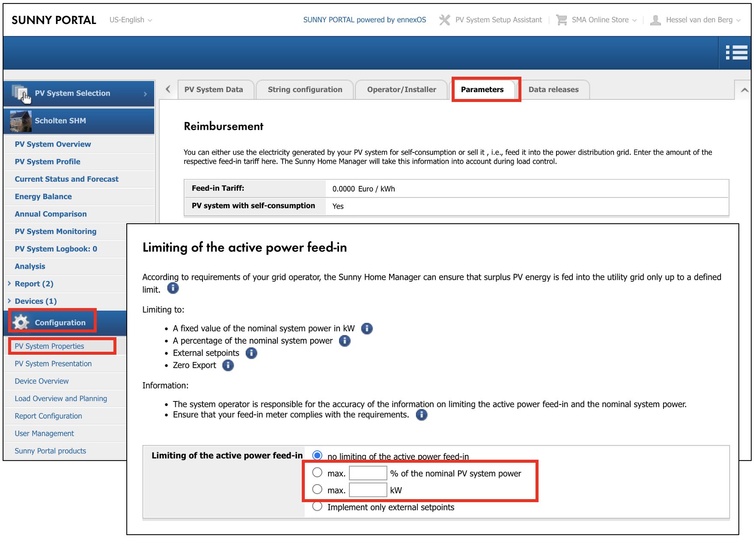Open the SMA Online Store cart icon
The image size is (756, 539).
[x=561, y=20]
